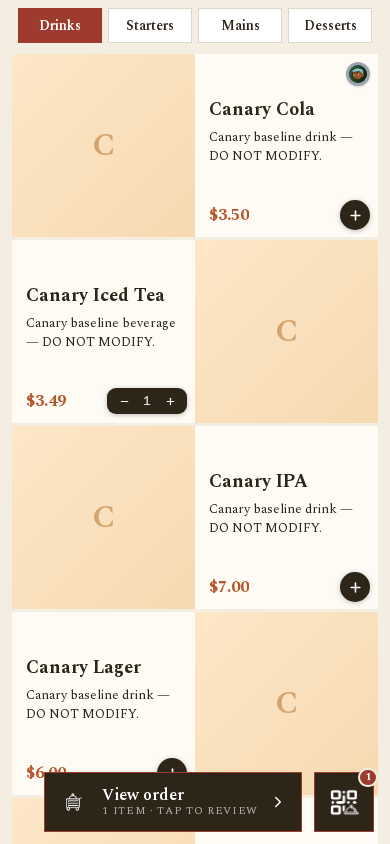
Task: Decrease Canary Iced Tea quantity
Action: click(124, 402)
